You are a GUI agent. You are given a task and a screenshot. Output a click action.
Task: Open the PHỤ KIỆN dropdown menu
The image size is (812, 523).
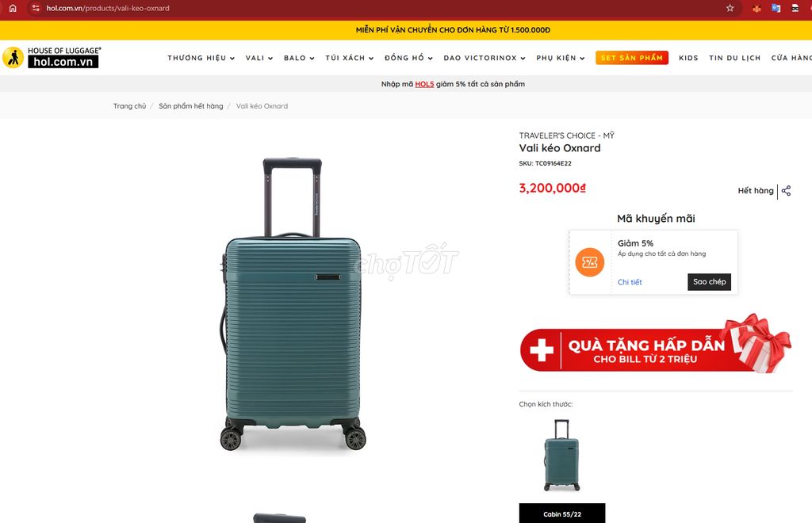561,58
